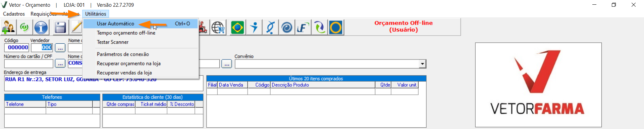Select Usar Automático from Utilitários menu
Viewport: 644px width, 129px height.
pyautogui.click(x=141, y=24)
